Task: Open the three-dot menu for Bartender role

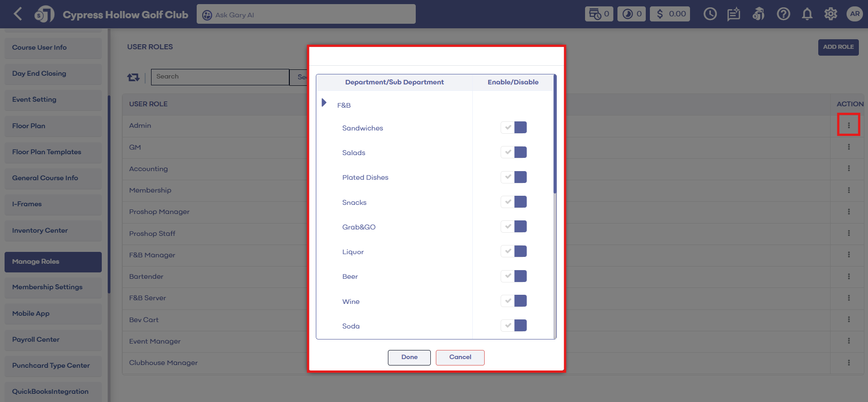Action: 848,277
